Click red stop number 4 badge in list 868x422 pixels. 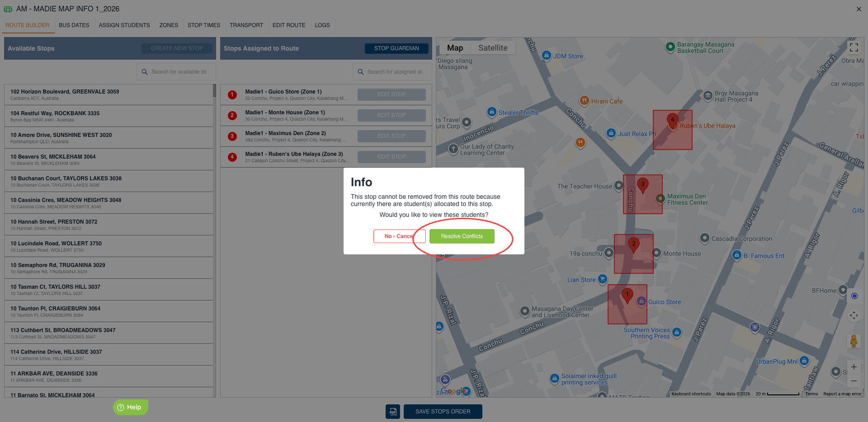[x=232, y=157]
